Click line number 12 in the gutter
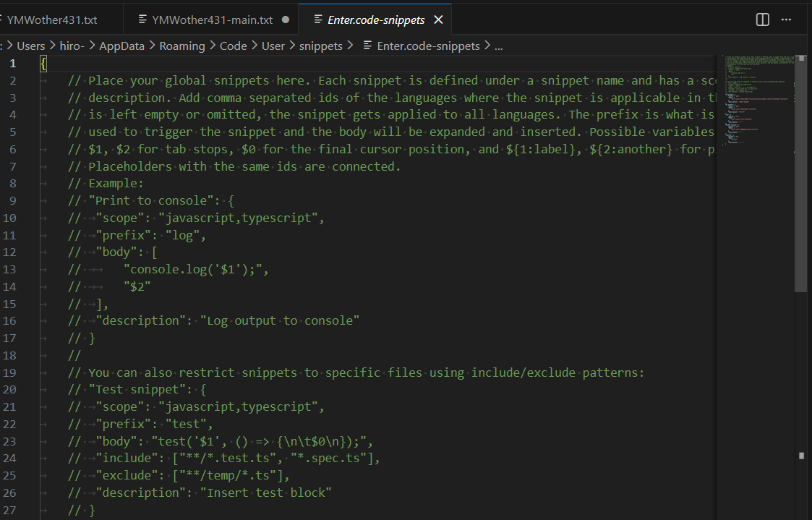Image resolution: width=812 pixels, height=520 pixels. 11,252
